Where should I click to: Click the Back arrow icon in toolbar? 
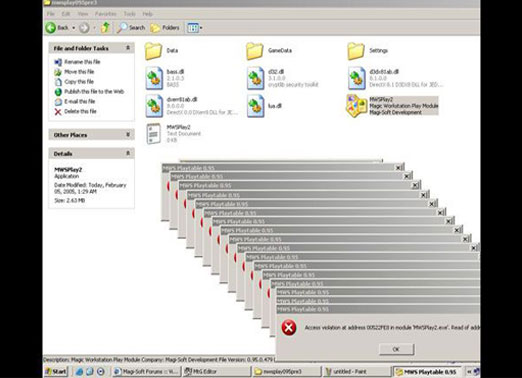pos(51,28)
